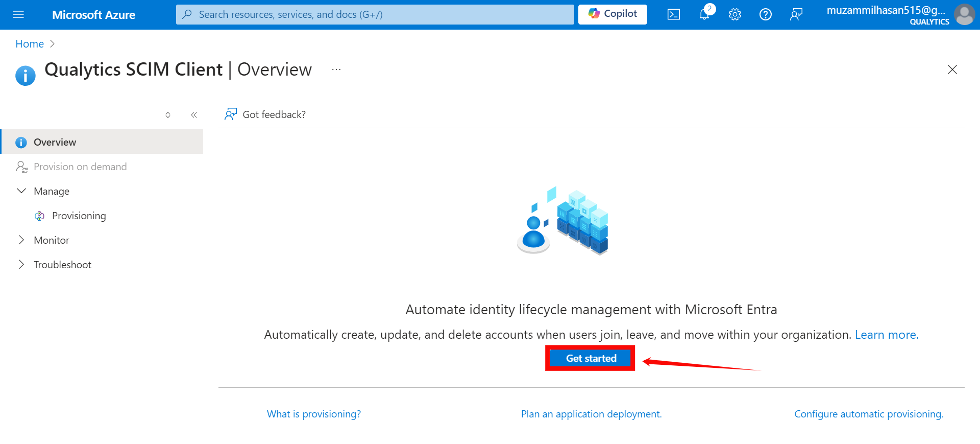
Task: Expand the Monitor section chevron
Action: [21, 240]
